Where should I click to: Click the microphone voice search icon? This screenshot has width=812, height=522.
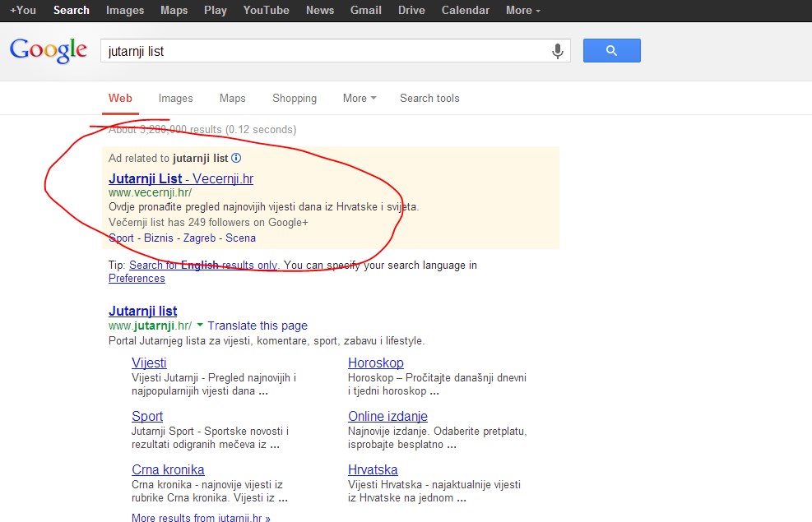558,51
